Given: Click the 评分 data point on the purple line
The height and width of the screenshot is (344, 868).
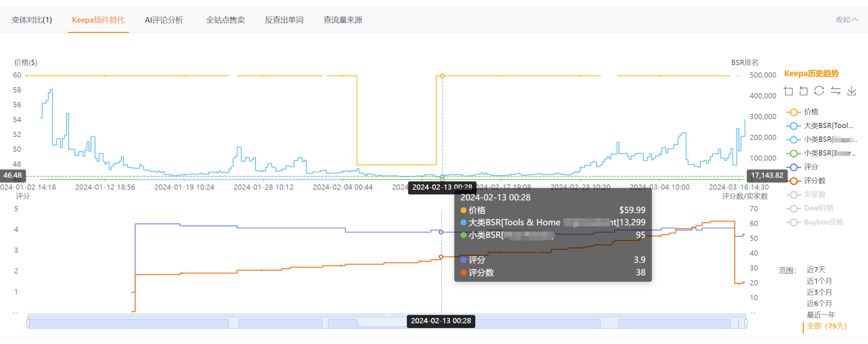Looking at the screenshot, I should tap(441, 232).
